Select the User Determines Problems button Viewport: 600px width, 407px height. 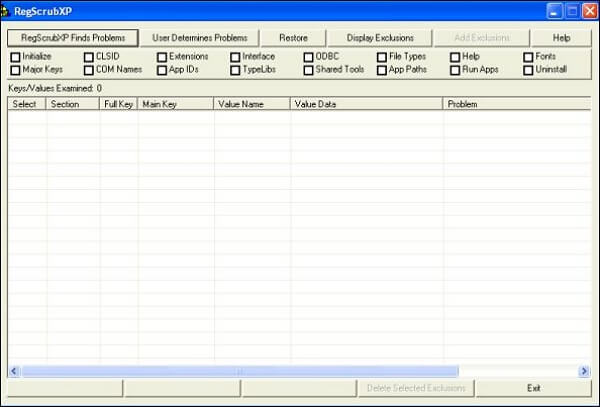pyautogui.click(x=200, y=38)
